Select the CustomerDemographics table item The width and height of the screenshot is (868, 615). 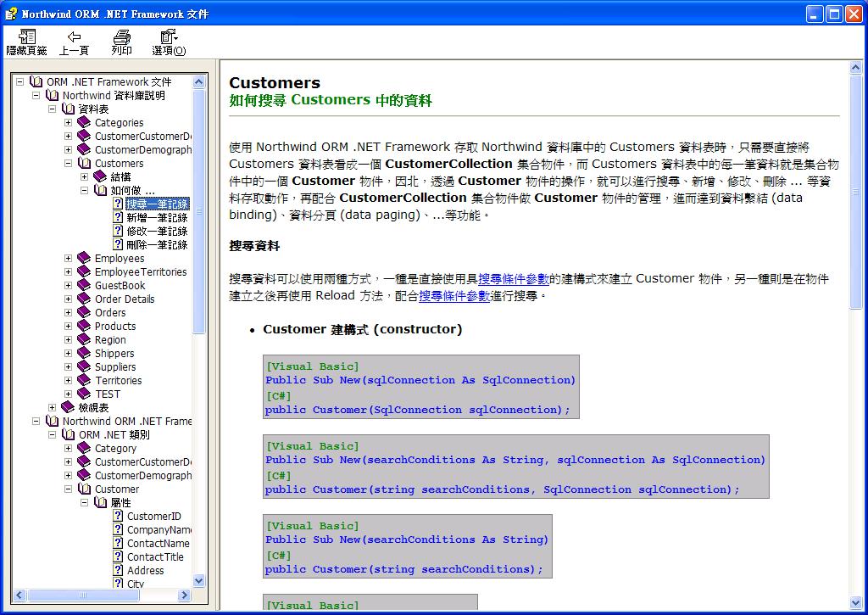point(143,149)
